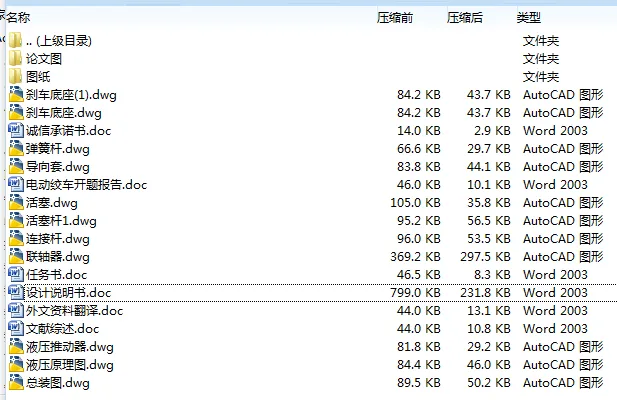Click the 89.5 KB size value
This screenshot has height=400, width=617.
(419, 383)
